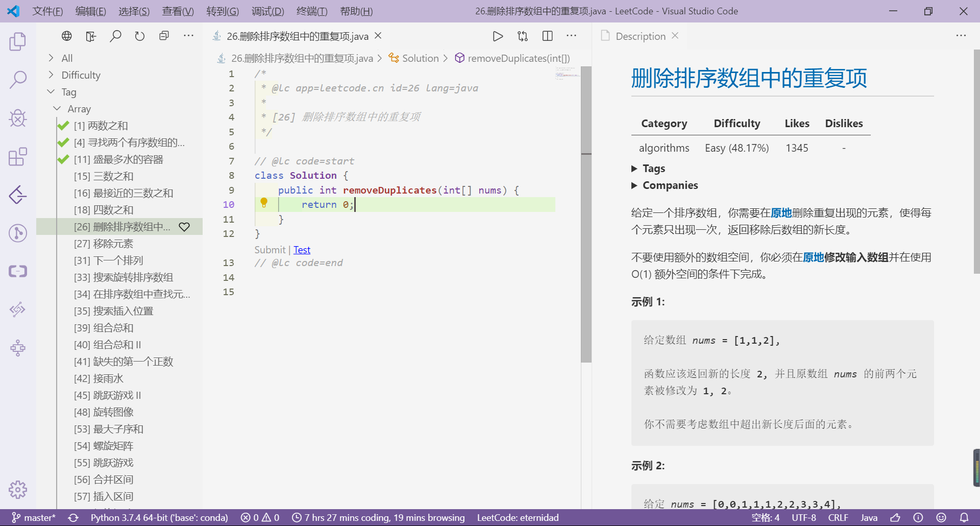This screenshot has width=980, height=526.
Task: Click the Submit code lens link
Action: 270,250
